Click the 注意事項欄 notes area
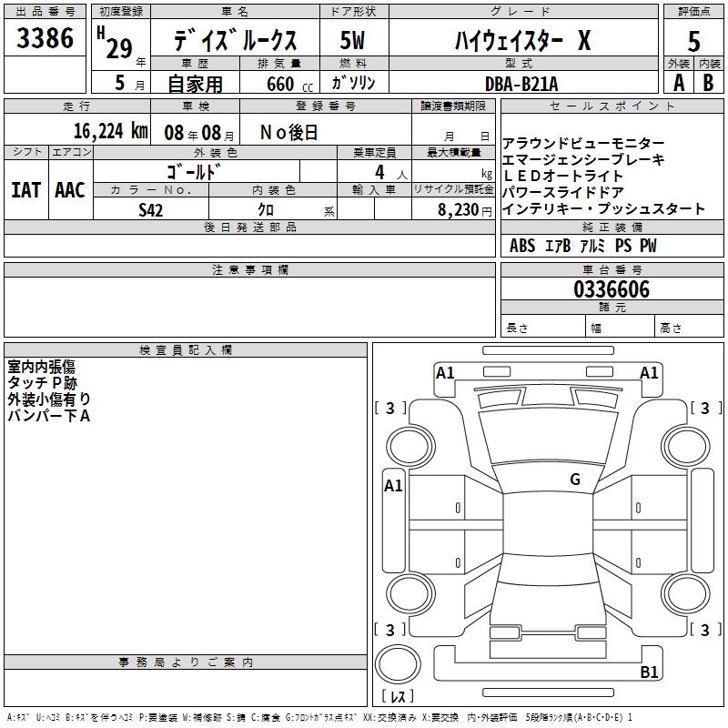This screenshot has width=728, height=728. [249, 307]
